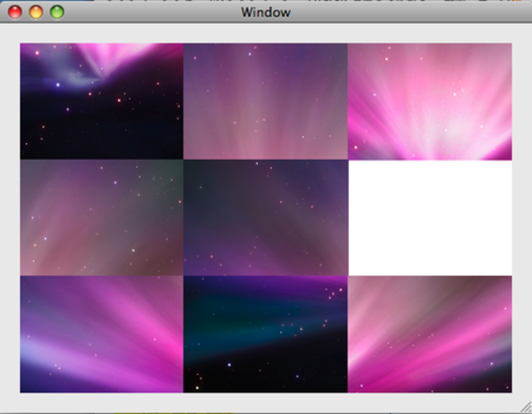Click the blank white tile in the grid
The width and height of the screenshot is (532, 414).
click(430, 217)
